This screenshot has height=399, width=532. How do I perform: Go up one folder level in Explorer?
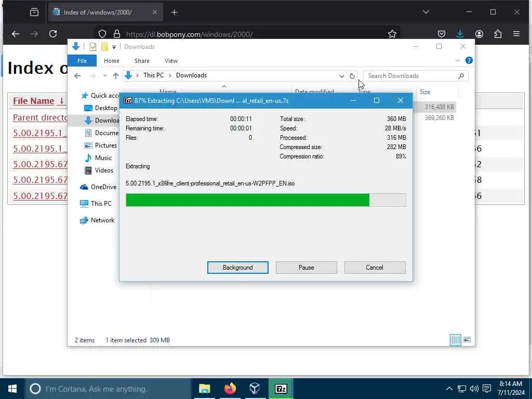[116, 76]
